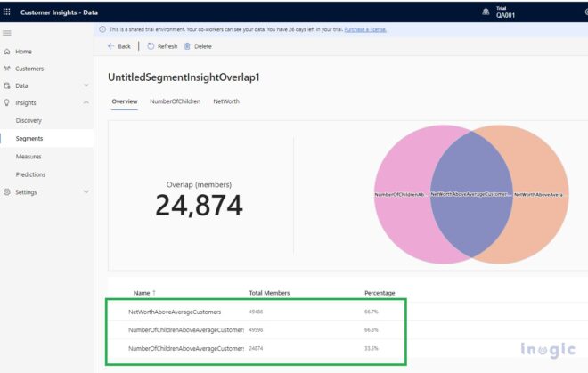Click the Home house icon

click(x=7, y=52)
